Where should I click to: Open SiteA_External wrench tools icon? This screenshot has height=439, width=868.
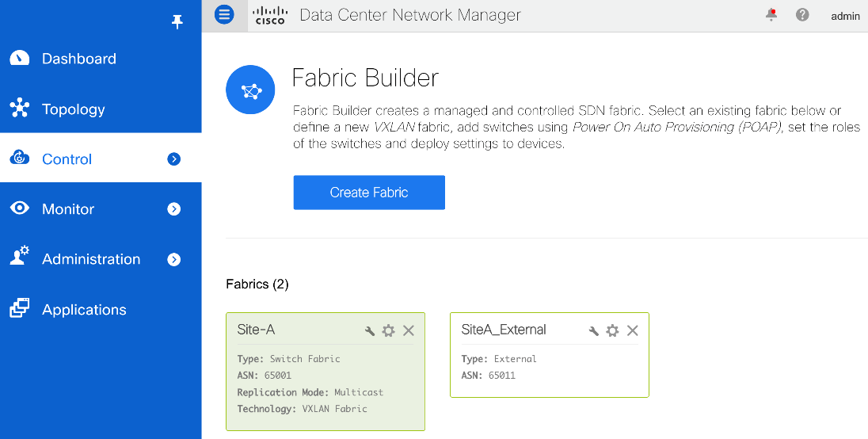tap(593, 331)
